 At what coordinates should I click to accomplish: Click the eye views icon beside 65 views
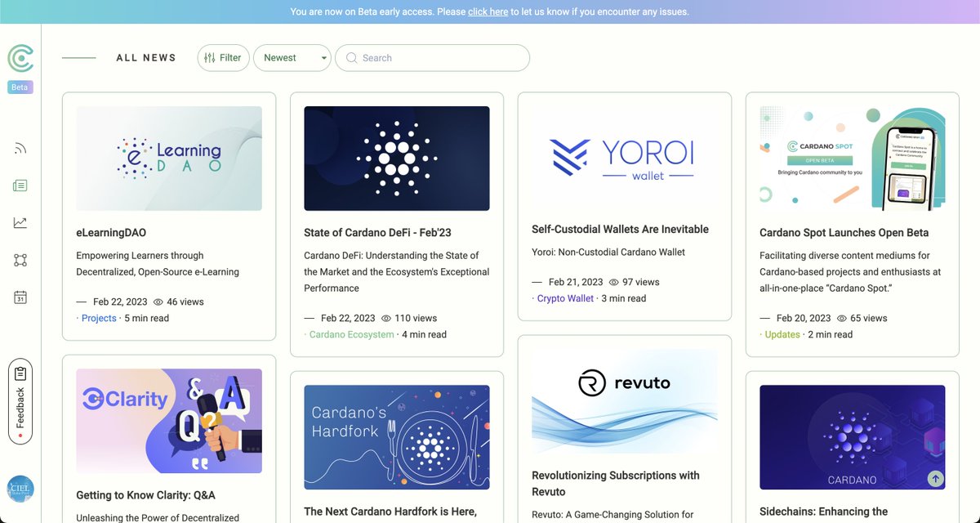click(842, 318)
